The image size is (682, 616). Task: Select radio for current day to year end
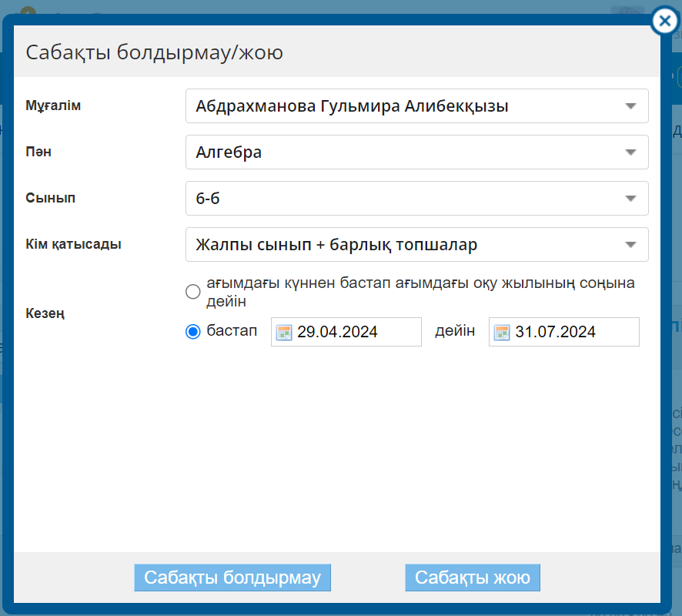click(x=193, y=292)
